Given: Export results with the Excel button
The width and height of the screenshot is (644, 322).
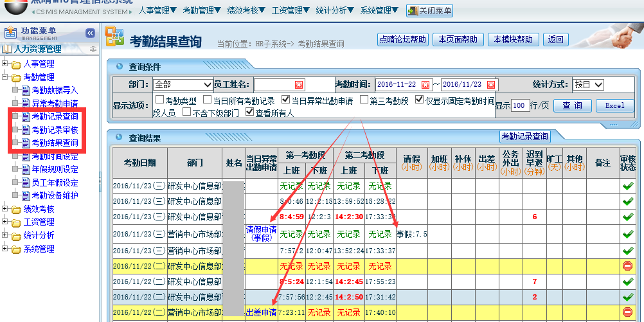Looking at the screenshot, I should click(614, 105).
